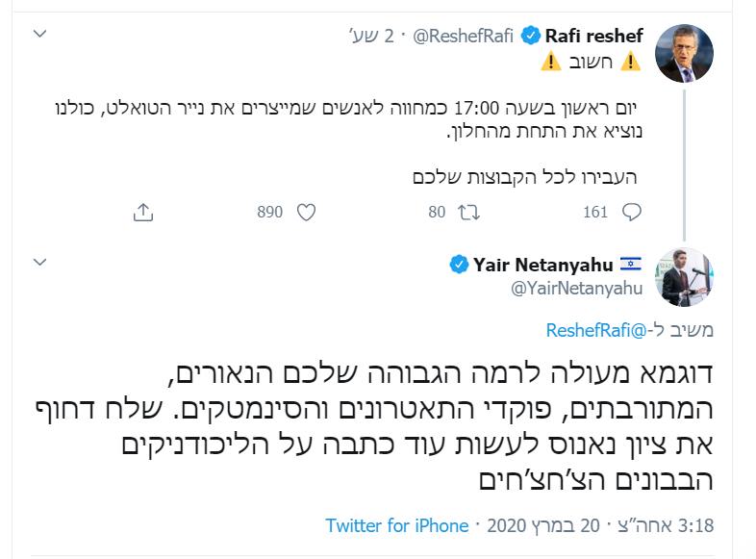The image size is (756, 559).
Task: Open replies via the comment bubble icon
Action: 632,213
